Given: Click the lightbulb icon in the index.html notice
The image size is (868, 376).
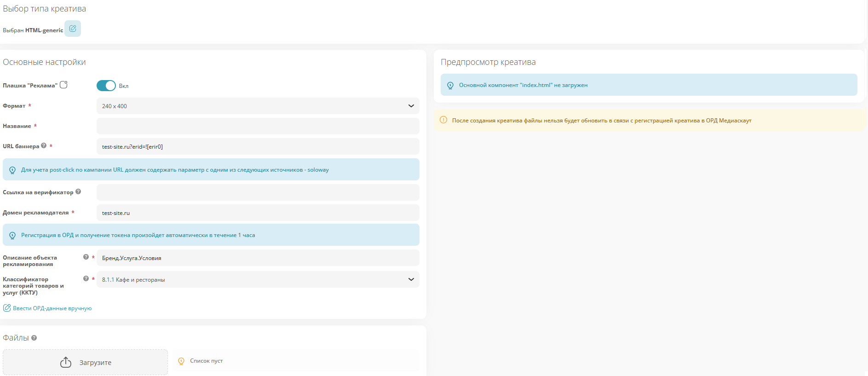Looking at the screenshot, I should click(x=450, y=85).
